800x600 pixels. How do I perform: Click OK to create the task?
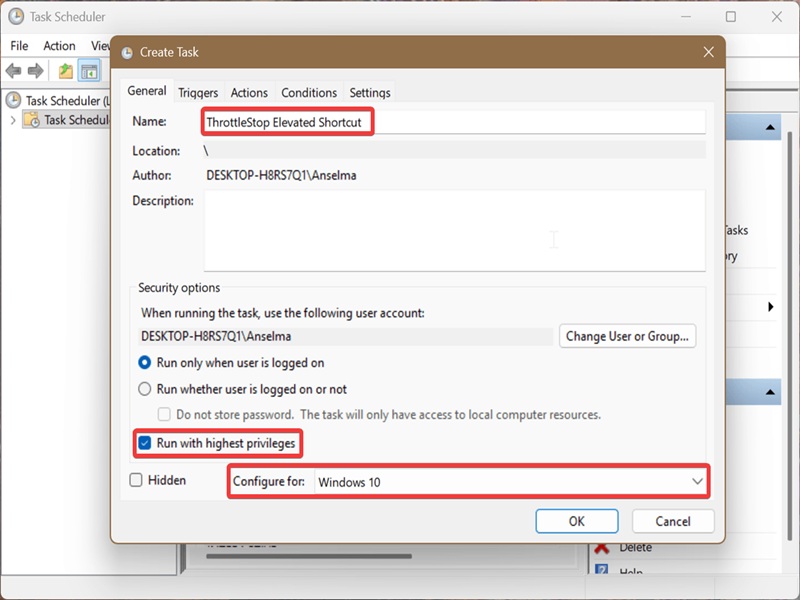tap(577, 521)
